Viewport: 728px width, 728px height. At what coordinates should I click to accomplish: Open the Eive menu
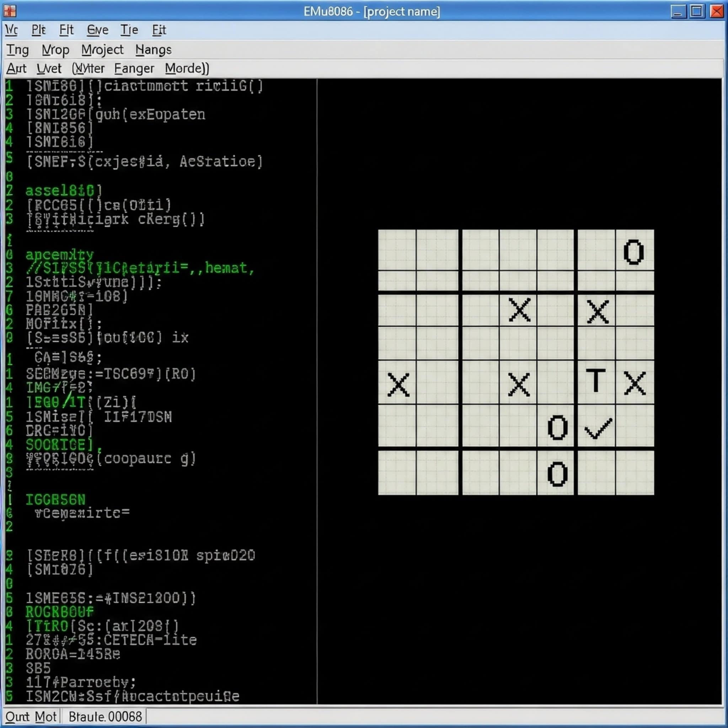[x=98, y=30]
